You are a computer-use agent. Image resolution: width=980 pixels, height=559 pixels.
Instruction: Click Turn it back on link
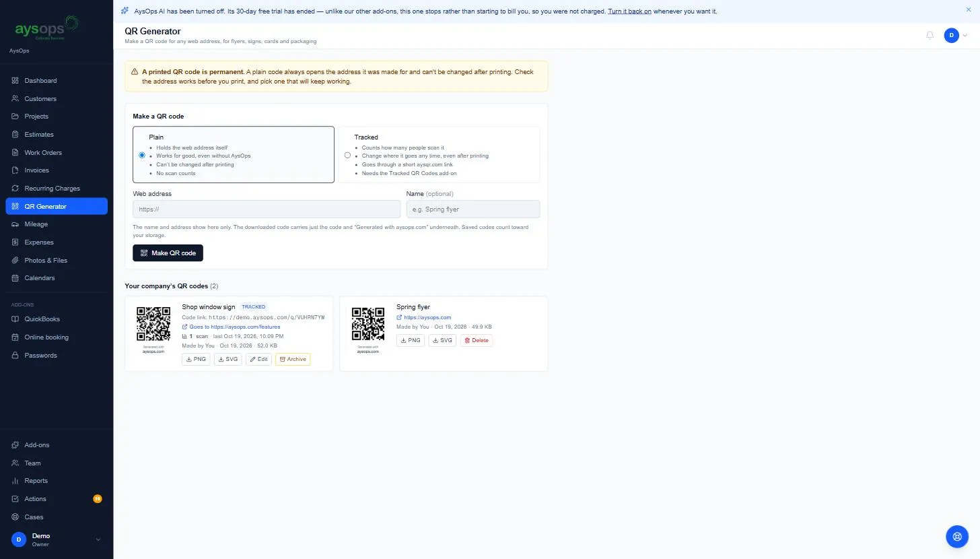coord(629,11)
